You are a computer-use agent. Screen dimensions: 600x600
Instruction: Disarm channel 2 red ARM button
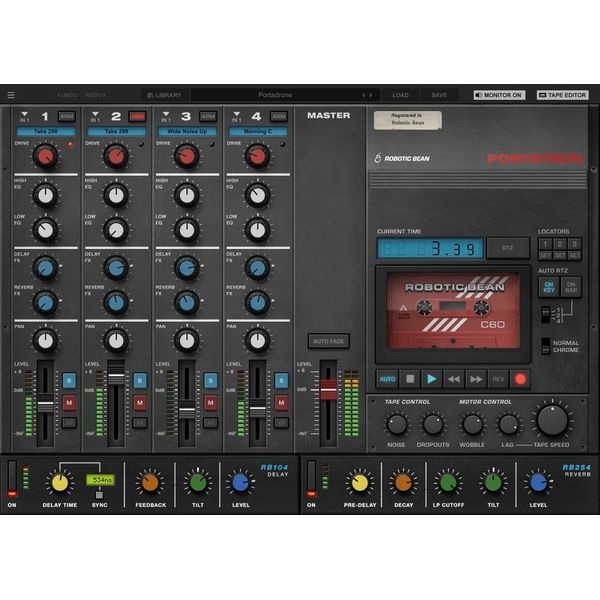tap(137, 116)
